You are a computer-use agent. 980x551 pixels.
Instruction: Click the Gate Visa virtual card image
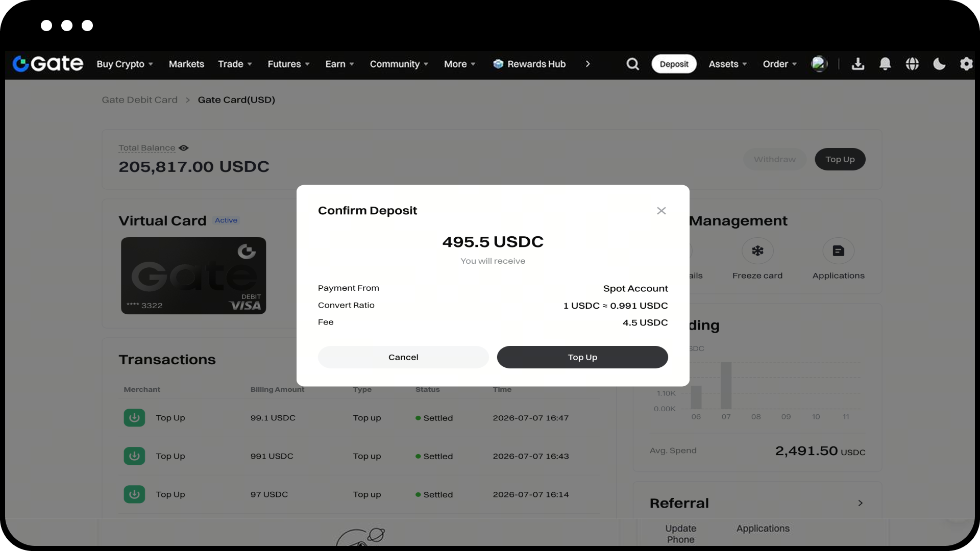193,275
